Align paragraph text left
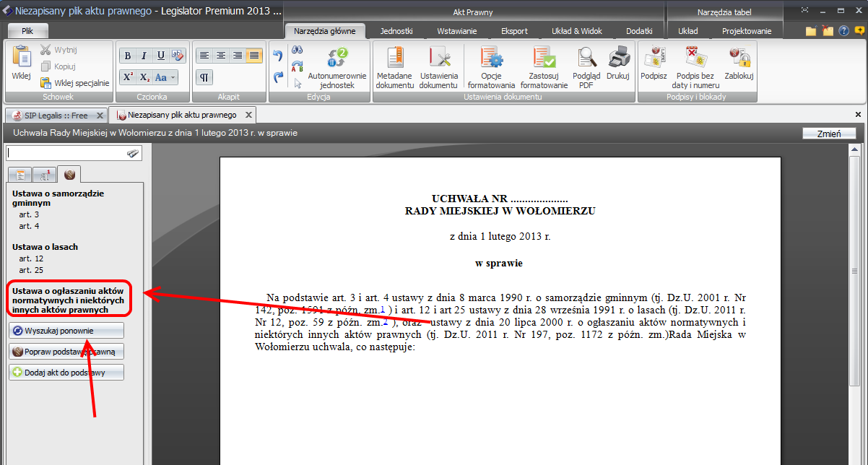The width and height of the screenshot is (868, 465). click(204, 56)
